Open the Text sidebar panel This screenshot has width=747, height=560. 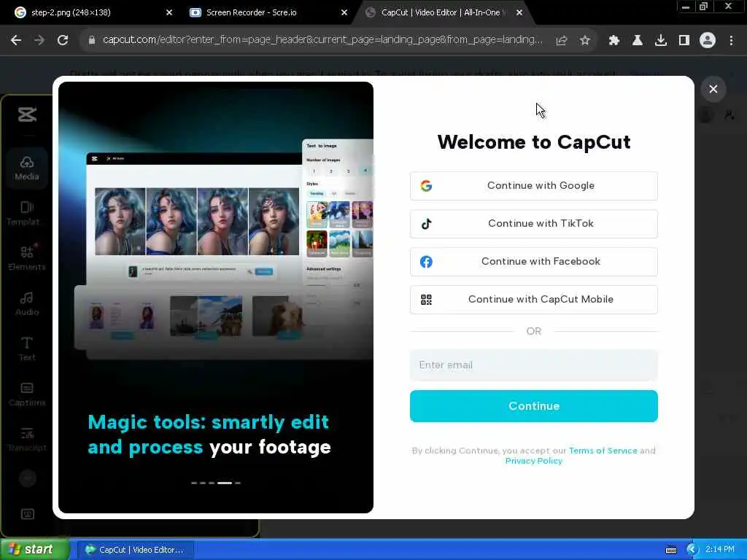coord(27,349)
